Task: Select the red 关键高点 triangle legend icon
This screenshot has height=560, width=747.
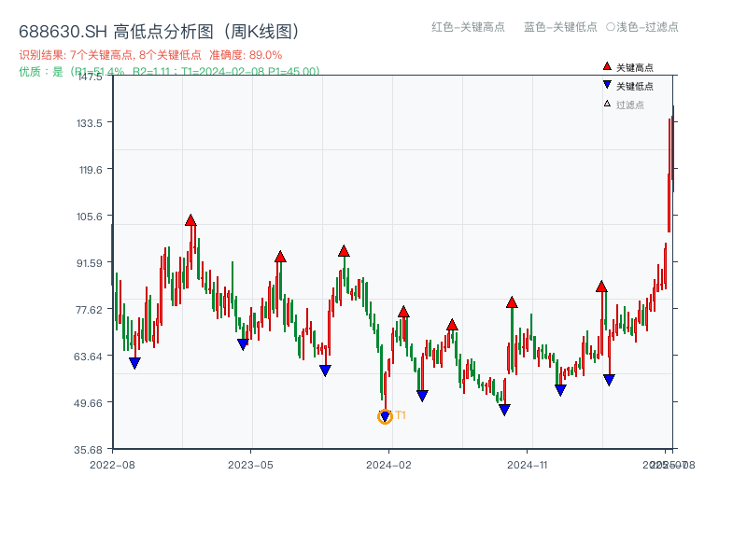Action: point(607,66)
